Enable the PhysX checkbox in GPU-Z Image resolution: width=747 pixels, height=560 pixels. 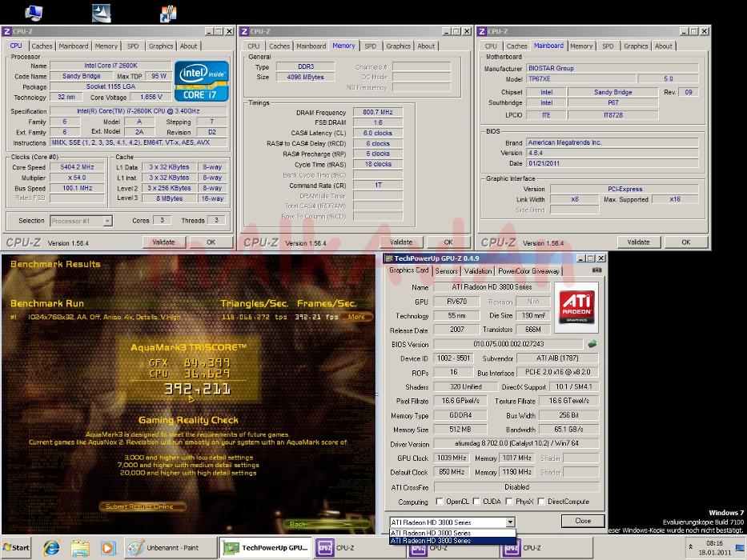coord(509,502)
